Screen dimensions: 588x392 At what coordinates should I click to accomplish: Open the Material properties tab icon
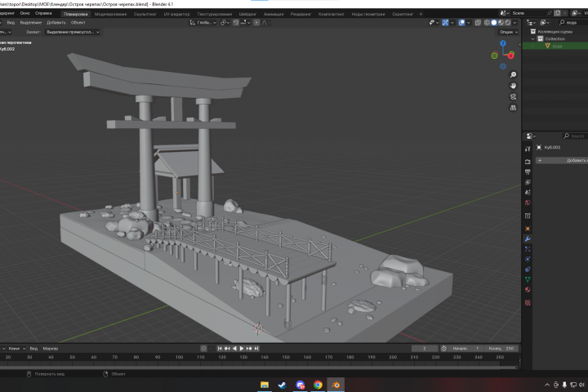[x=528, y=290]
